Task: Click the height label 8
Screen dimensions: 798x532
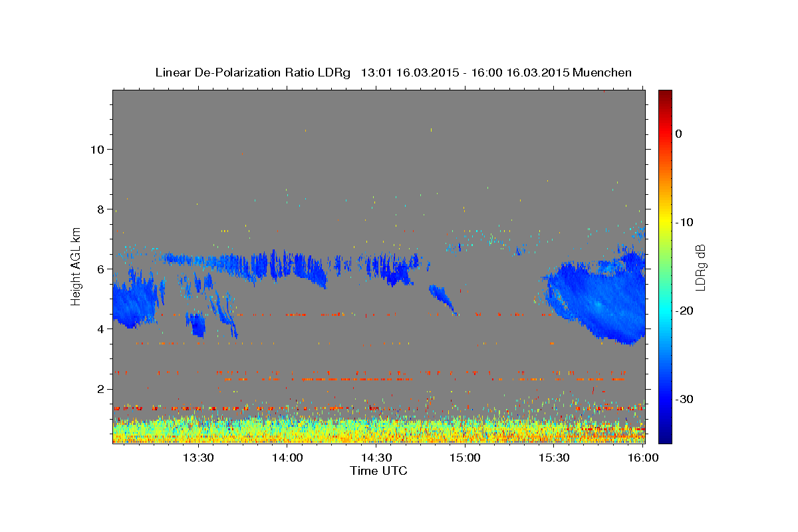Action: [x=100, y=209]
